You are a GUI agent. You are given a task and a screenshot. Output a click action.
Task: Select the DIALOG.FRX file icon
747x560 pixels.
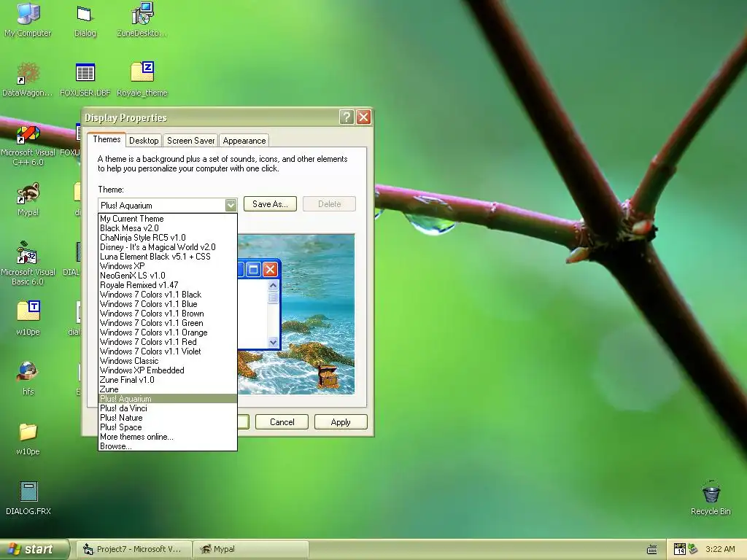28,498
